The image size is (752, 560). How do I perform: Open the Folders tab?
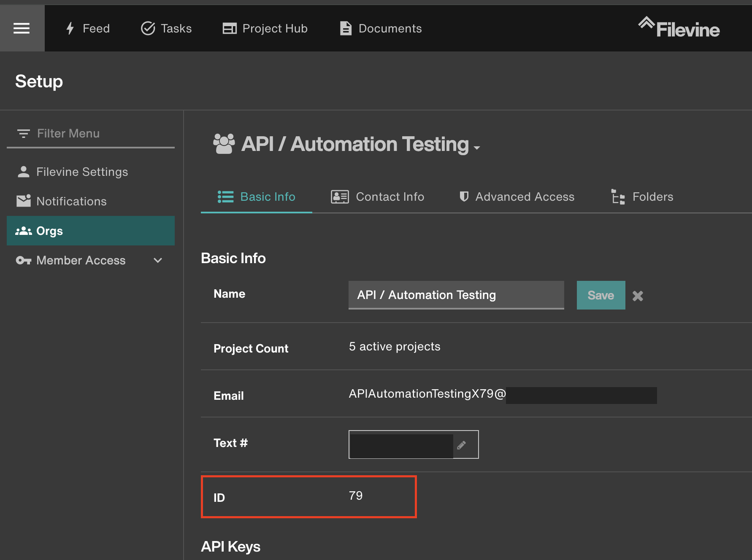(642, 197)
